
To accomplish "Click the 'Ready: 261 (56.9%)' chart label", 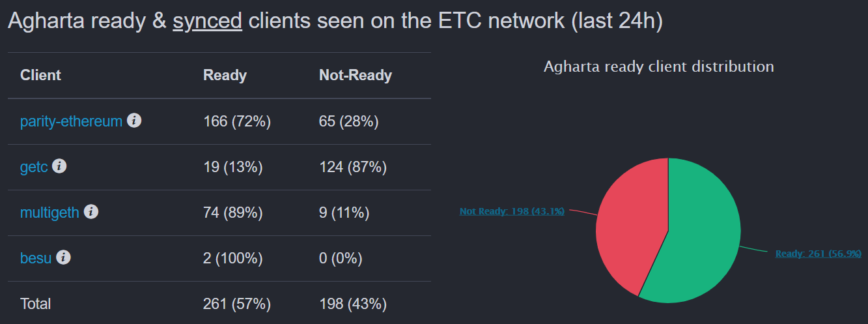I will [x=818, y=253].
